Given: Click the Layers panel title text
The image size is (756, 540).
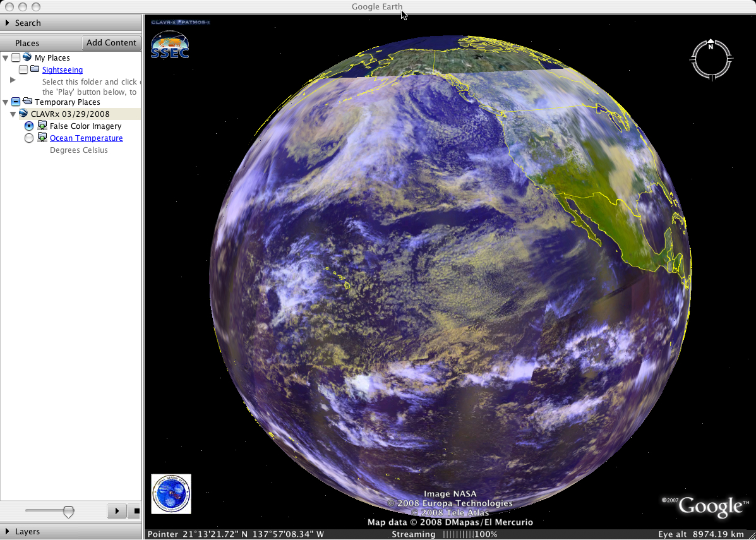Looking at the screenshot, I should click(x=27, y=531).
